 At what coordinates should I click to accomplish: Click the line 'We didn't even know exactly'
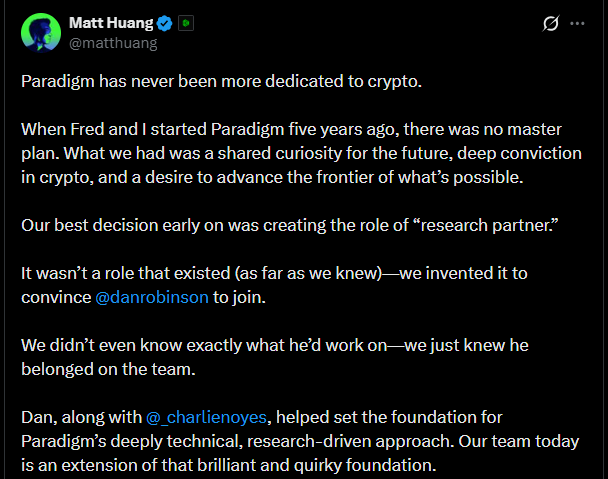[x=275, y=346]
